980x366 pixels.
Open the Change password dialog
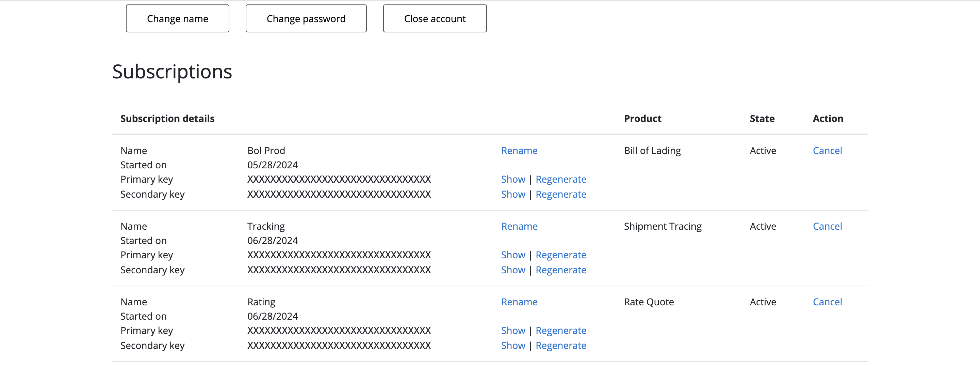click(306, 19)
